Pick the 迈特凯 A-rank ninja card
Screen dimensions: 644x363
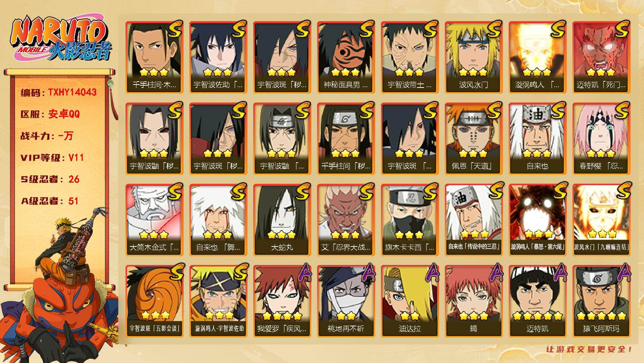tap(537, 301)
